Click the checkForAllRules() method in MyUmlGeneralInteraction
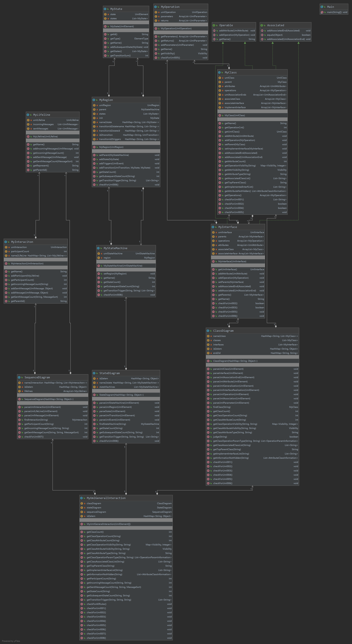Screen dimensions: 352x644 (96, 604)
